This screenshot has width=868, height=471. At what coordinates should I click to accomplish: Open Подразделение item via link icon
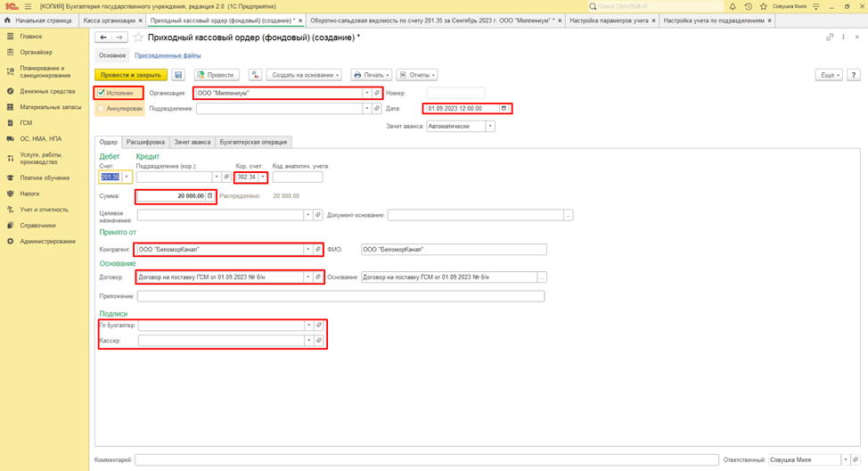pos(377,109)
